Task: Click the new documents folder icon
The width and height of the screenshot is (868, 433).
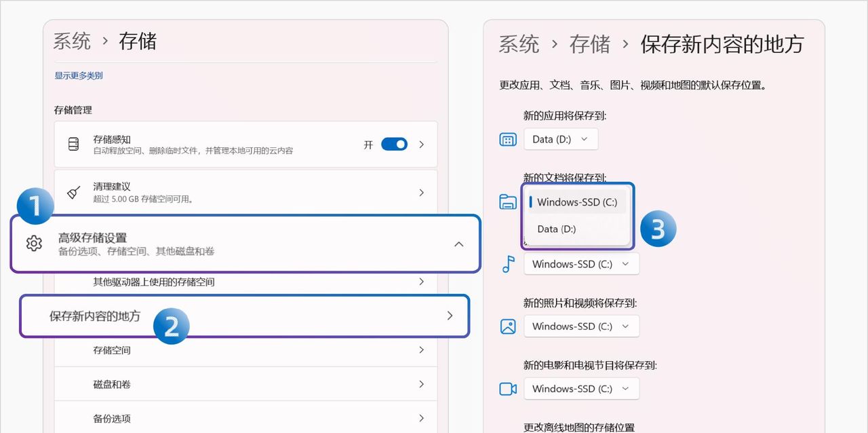Action: point(507,201)
